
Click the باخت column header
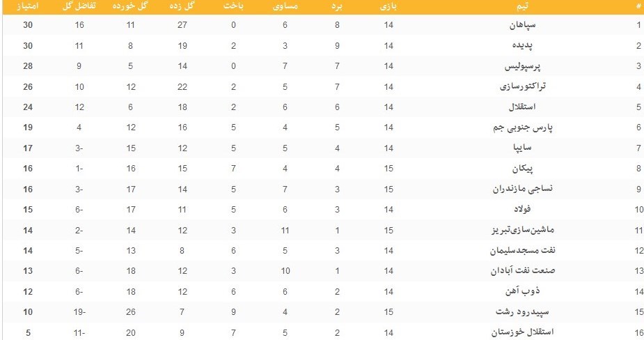(233, 6)
